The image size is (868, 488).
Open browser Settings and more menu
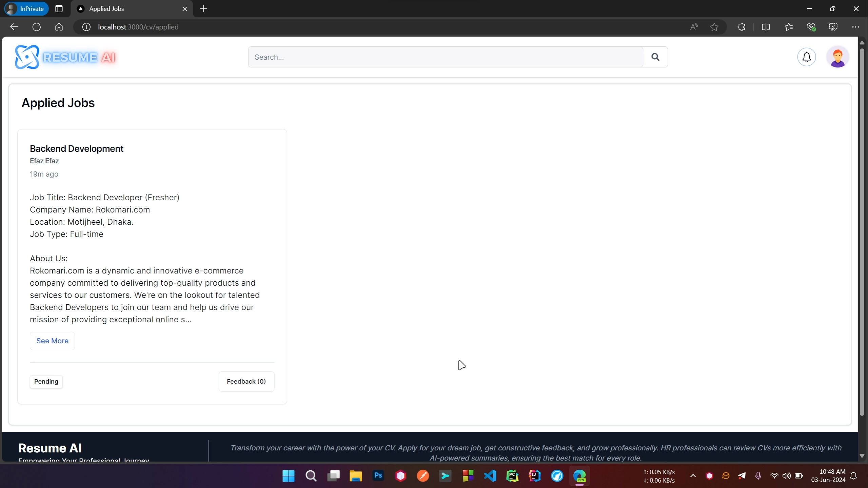[855, 27]
